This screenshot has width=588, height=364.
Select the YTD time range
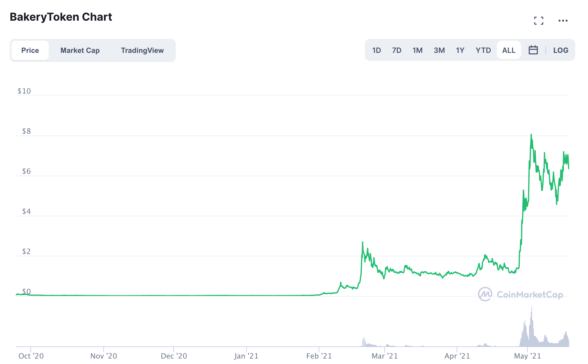pyautogui.click(x=483, y=50)
